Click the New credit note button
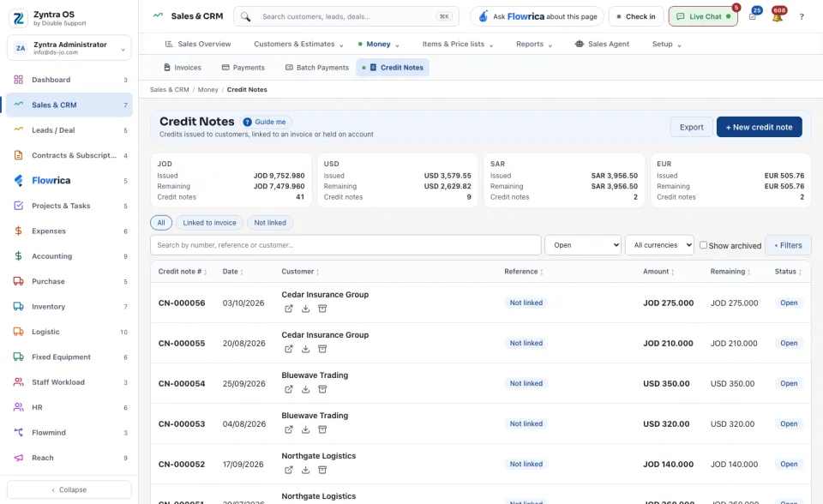This screenshot has height=504, width=823. coord(759,127)
